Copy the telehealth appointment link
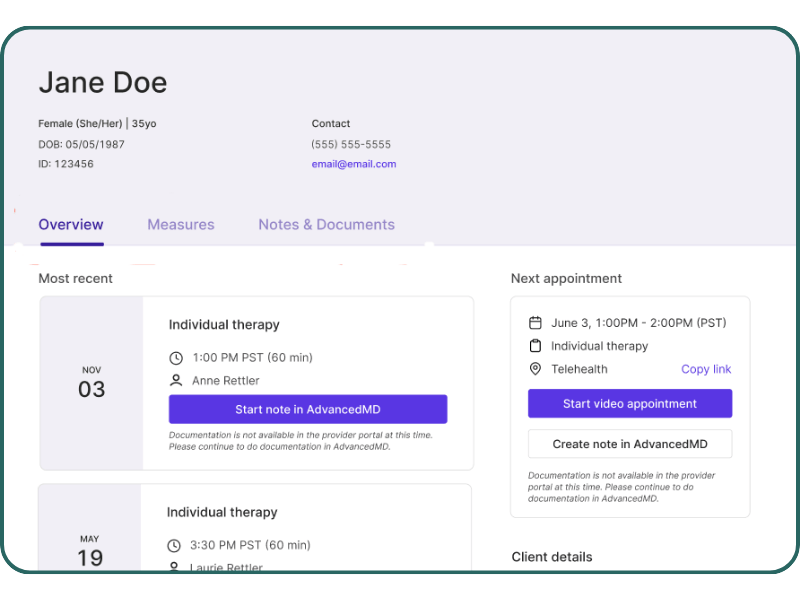This screenshot has height=600, width=800. coord(706,369)
